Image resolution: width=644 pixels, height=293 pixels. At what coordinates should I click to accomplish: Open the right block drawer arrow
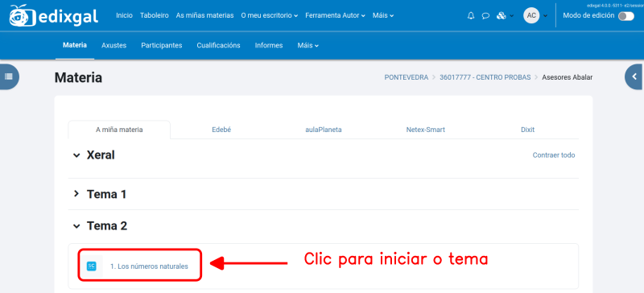click(634, 76)
